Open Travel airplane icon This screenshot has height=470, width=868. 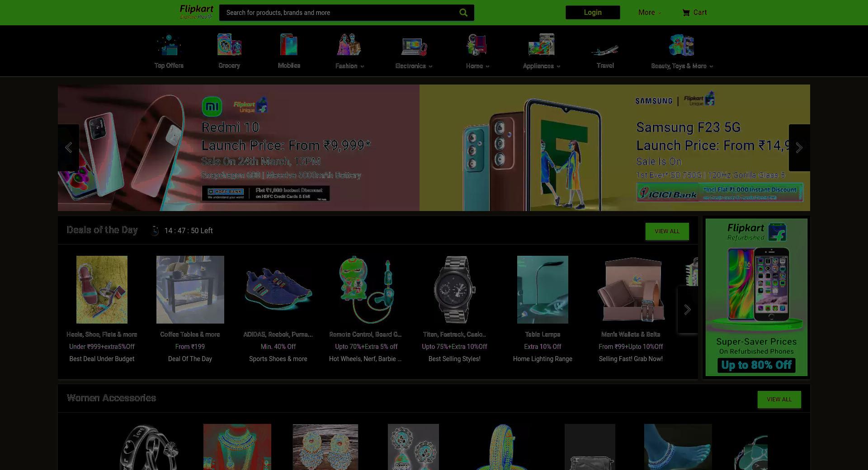pos(605,49)
